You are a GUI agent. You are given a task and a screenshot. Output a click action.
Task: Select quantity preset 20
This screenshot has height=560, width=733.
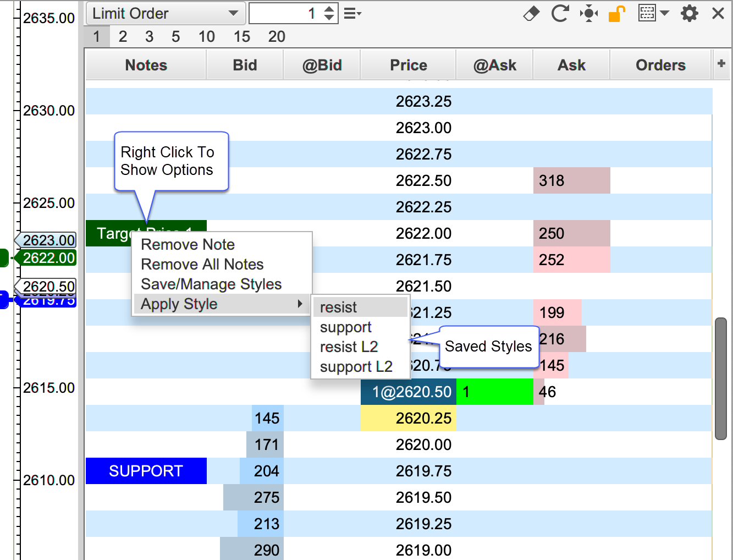(277, 37)
